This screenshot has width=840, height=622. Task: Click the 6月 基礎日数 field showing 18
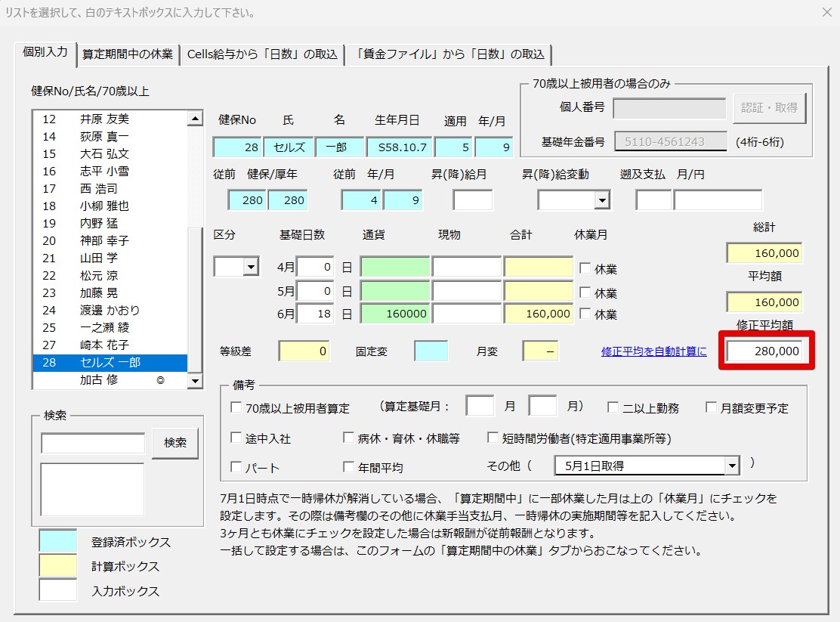315,314
